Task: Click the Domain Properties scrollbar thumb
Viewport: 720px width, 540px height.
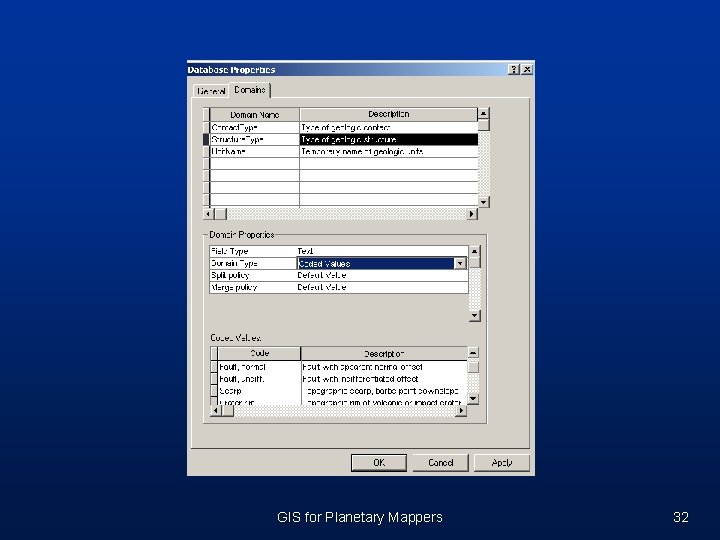Action: tap(474, 263)
